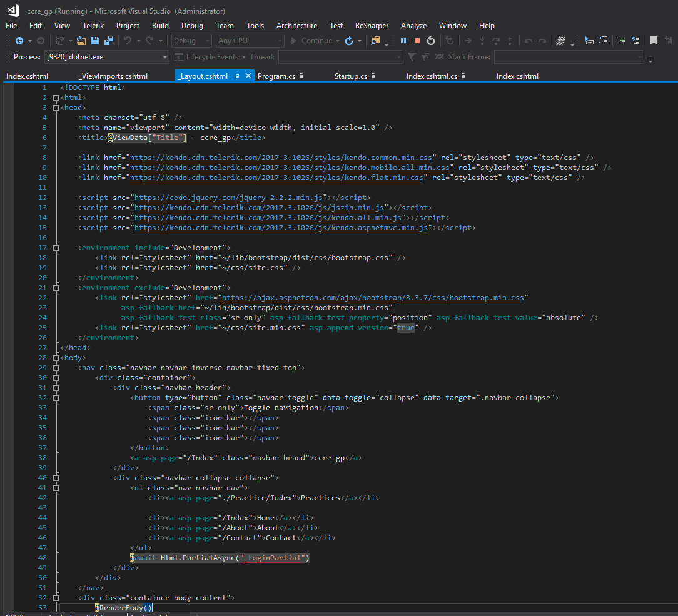Collapse the body element code region
Screen dimensions: 678x616
56,358
